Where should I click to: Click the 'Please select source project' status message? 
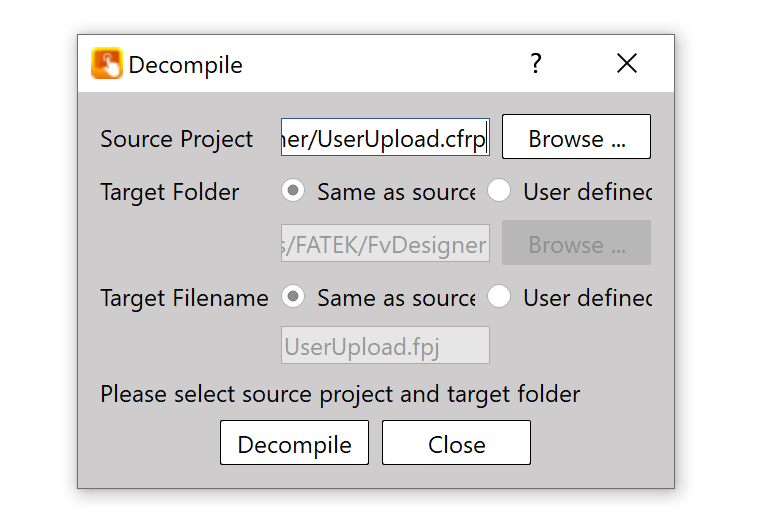[x=340, y=394]
